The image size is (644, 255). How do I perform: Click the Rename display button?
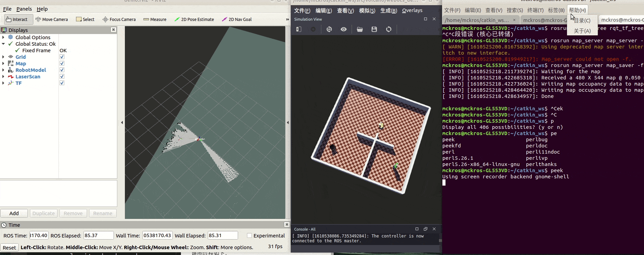pyautogui.click(x=103, y=213)
